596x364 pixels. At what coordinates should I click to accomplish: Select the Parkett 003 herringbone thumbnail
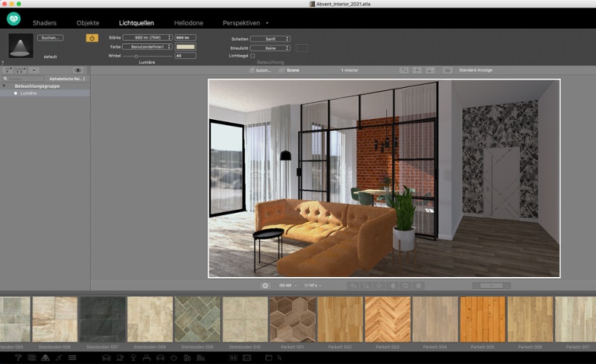click(x=387, y=319)
